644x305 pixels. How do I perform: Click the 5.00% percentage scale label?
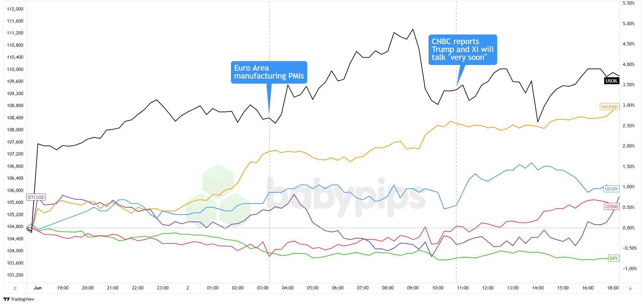(x=628, y=24)
